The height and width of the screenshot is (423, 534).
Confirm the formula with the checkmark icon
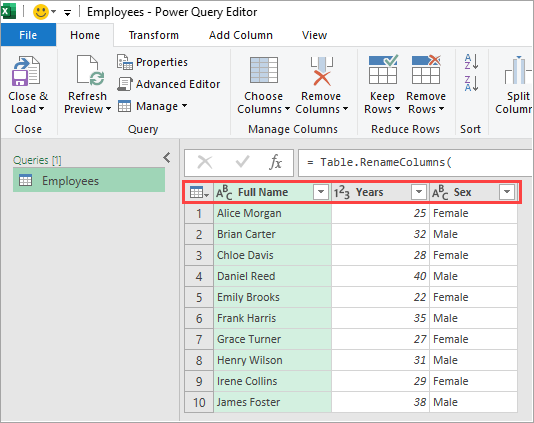tap(242, 162)
